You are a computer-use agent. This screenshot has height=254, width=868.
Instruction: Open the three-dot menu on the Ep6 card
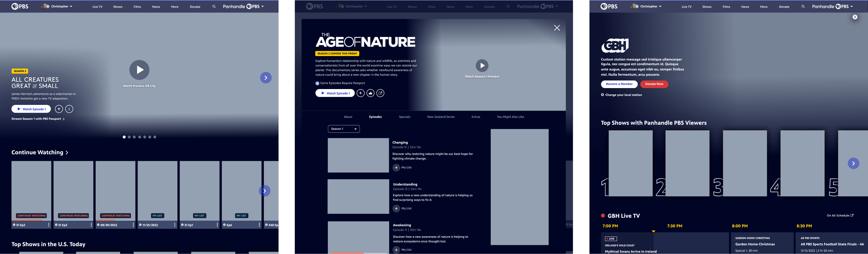click(259, 225)
